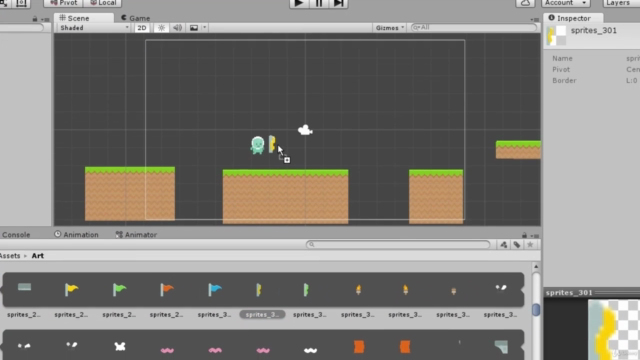Toggle the Project panel lock icon
The height and width of the screenshot is (360, 640).
click(x=524, y=235)
